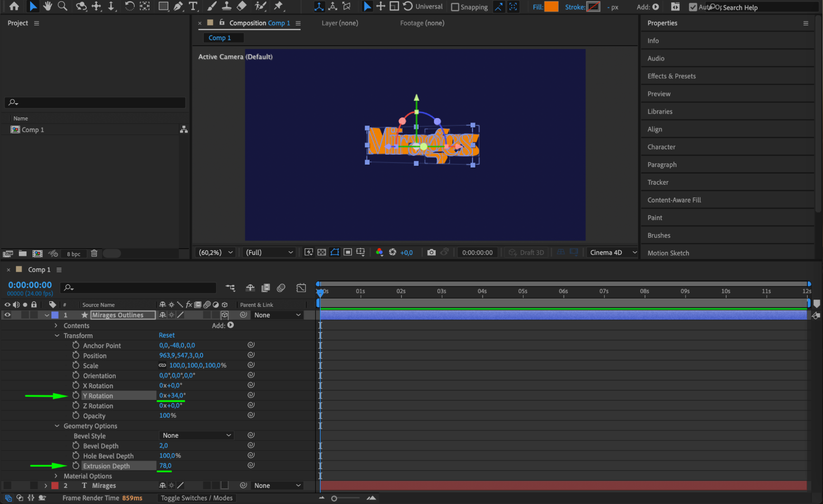The image size is (823, 504).
Task: Hide the Mirages Outlines layer eye
Action: (7, 315)
